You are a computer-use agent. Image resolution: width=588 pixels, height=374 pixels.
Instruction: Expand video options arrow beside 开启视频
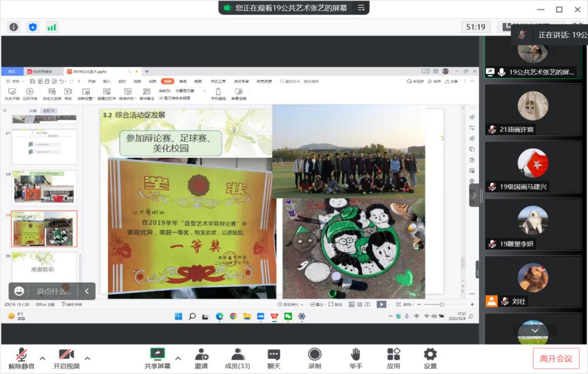click(87, 358)
